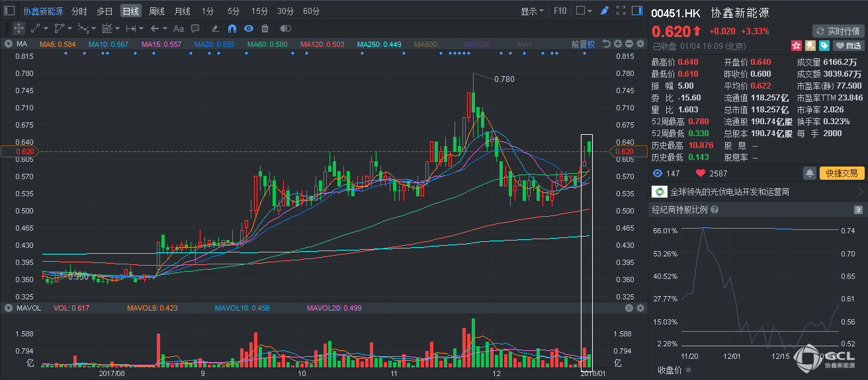Click the price alert bell icon

pyautogui.click(x=809, y=173)
